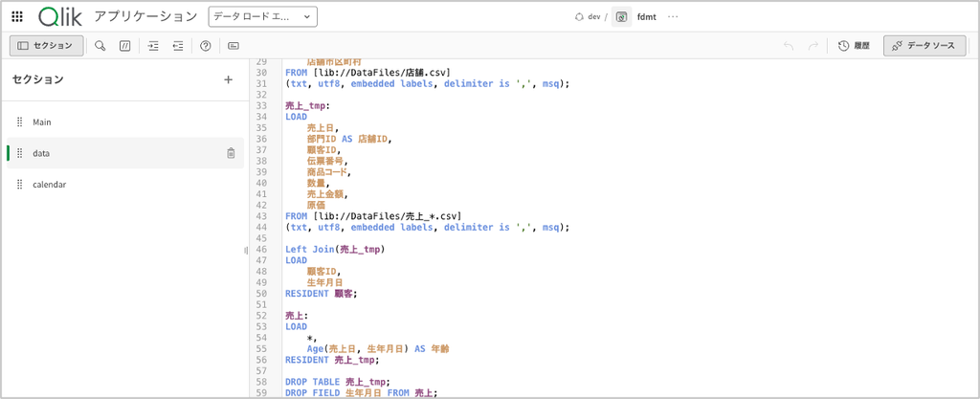Viewport: 980px width, 399px height.
Task: Toggle the セクション panel visibility
Action: (x=47, y=46)
